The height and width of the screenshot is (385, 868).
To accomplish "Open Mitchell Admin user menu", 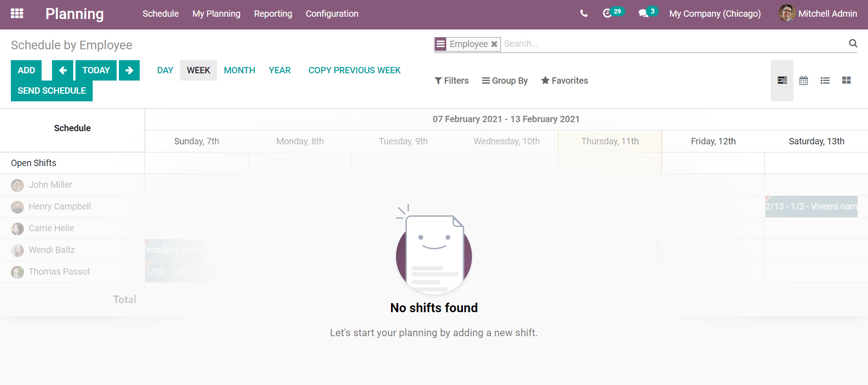I will 817,14.
